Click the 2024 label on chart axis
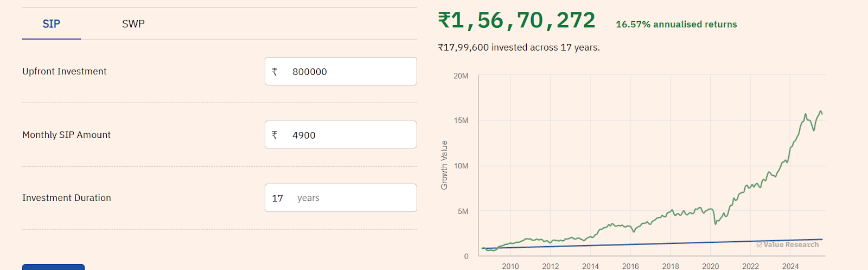868x270 pixels. [x=790, y=266]
